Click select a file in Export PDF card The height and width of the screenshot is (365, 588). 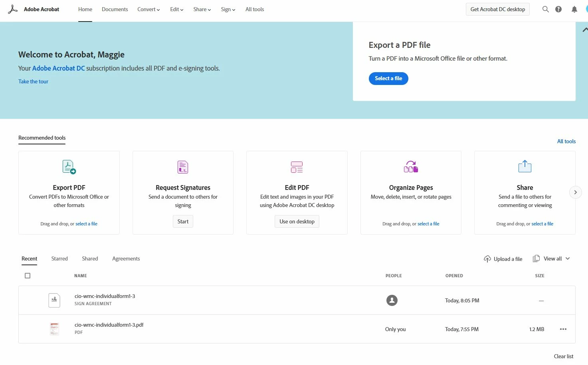point(86,224)
